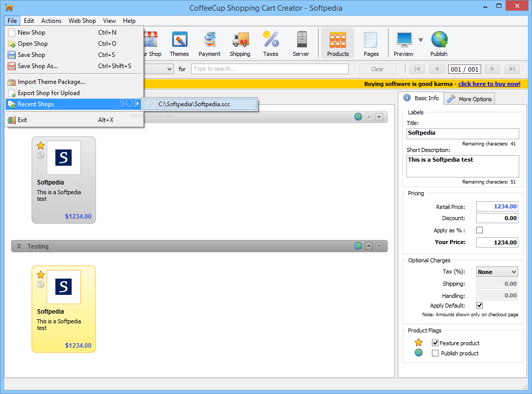
Task: Open the Preview dropdown arrow
Action: click(x=421, y=40)
